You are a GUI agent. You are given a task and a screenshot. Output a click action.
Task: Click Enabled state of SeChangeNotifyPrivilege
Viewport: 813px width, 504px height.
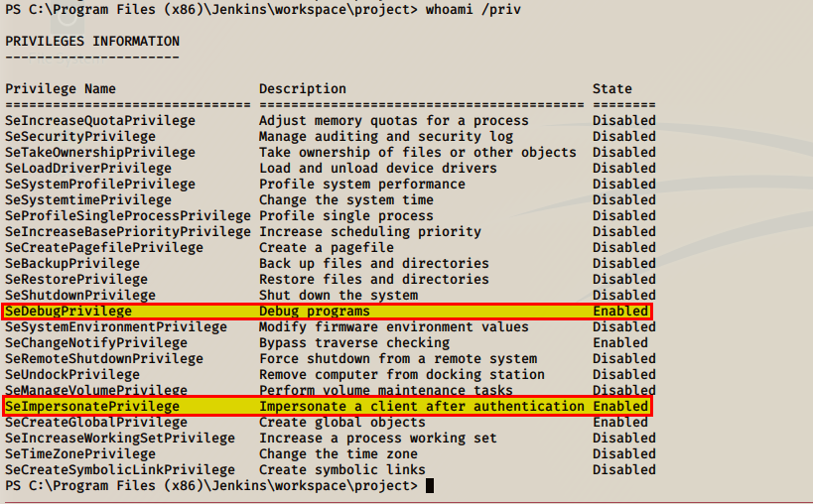pos(620,342)
